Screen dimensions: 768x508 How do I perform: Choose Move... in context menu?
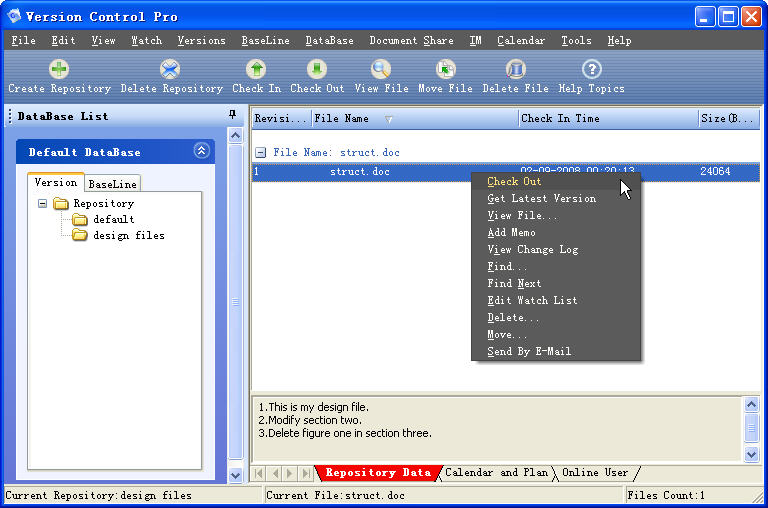pos(556,335)
